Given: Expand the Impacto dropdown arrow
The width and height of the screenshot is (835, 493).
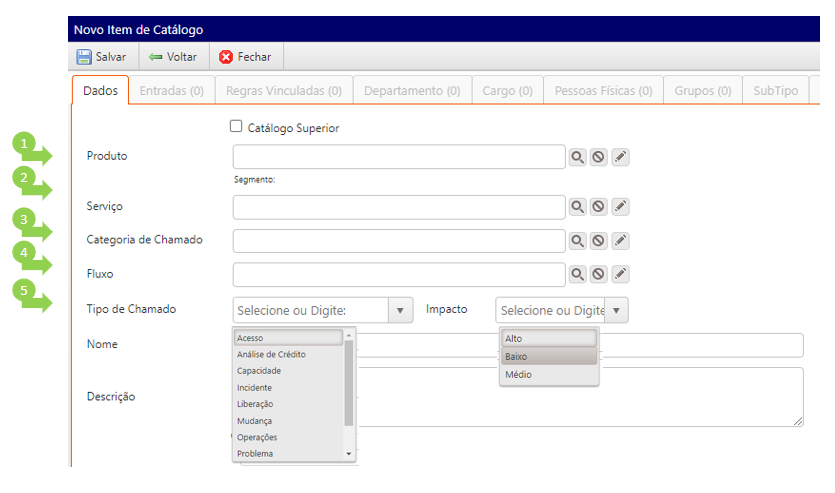Looking at the screenshot, I should point(617,310).
